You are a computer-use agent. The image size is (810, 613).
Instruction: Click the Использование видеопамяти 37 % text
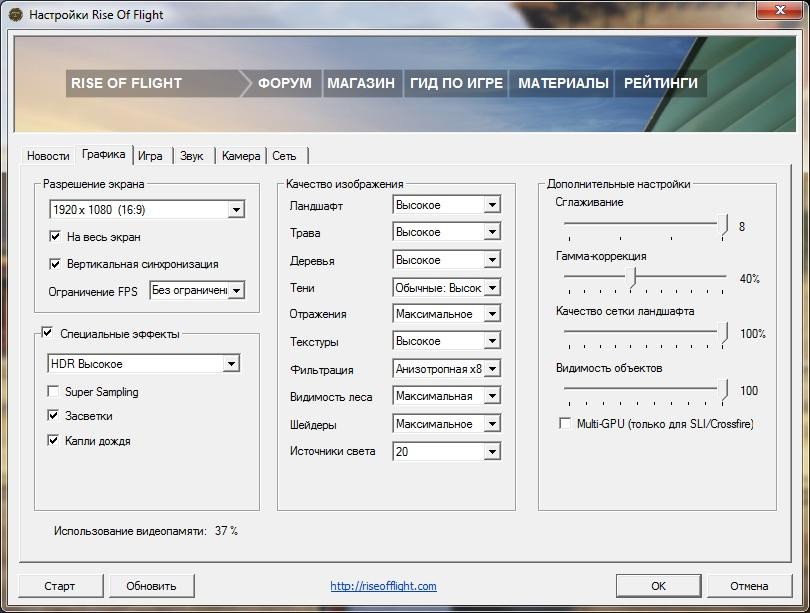coord(146,531)
